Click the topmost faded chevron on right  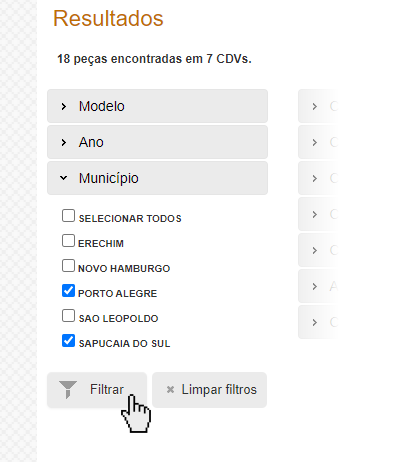coord(314,106)
